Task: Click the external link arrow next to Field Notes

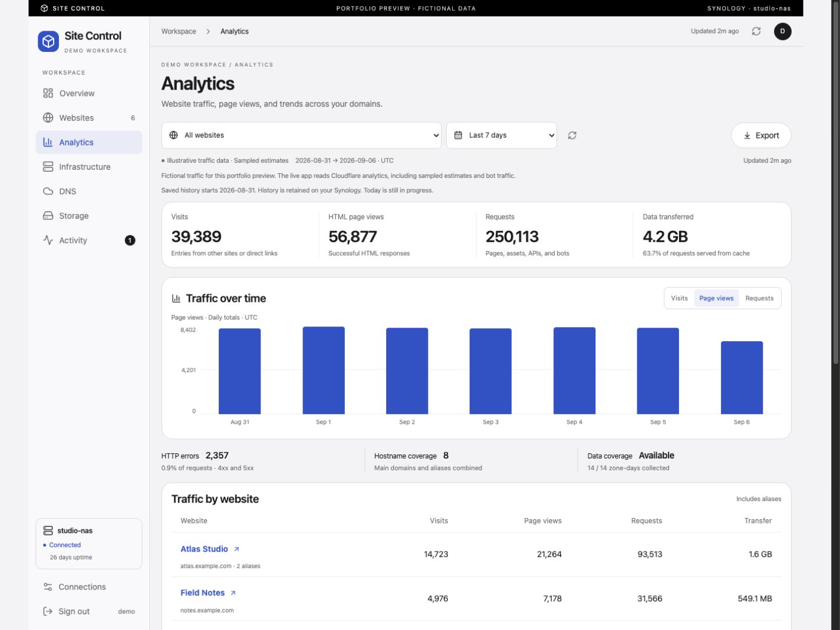Action: pos(233,593)
